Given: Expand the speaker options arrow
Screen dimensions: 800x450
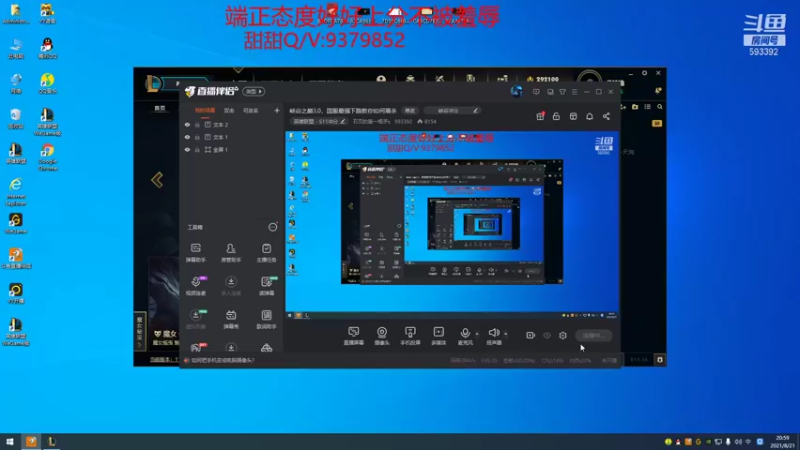Looking at the screenshot, I should 506,334.
